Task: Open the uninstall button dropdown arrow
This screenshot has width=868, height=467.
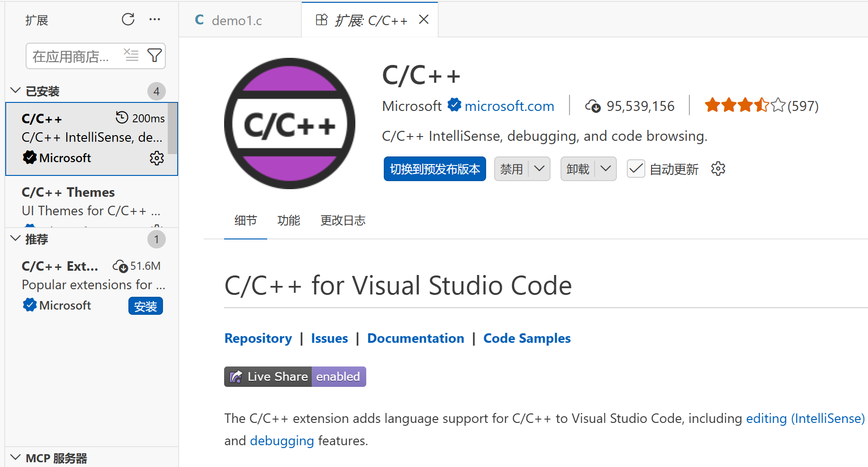Action: point(606,169)
